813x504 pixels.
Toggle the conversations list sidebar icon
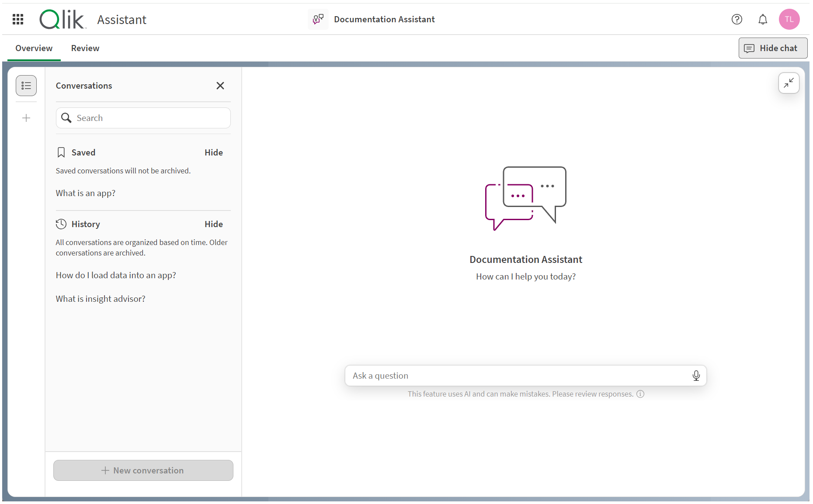(x=26, y=86)
